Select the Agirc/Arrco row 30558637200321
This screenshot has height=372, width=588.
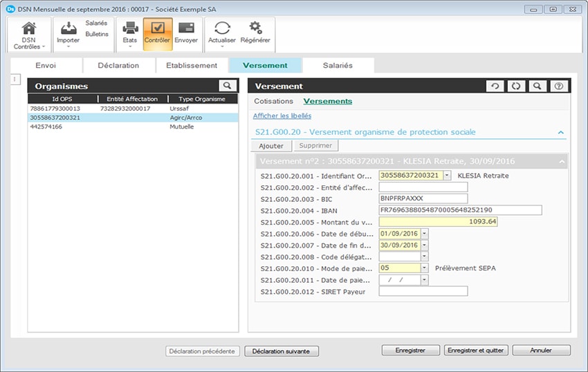133,118
